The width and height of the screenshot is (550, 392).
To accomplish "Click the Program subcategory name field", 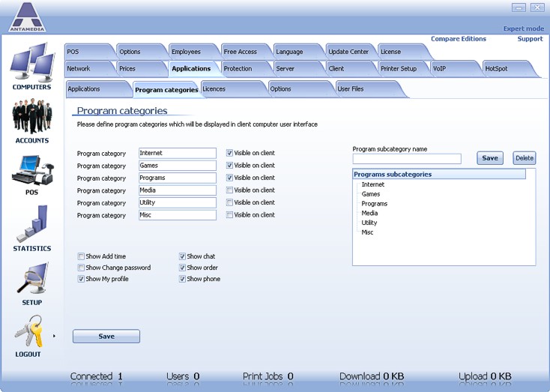I will [x=407, y=159].
